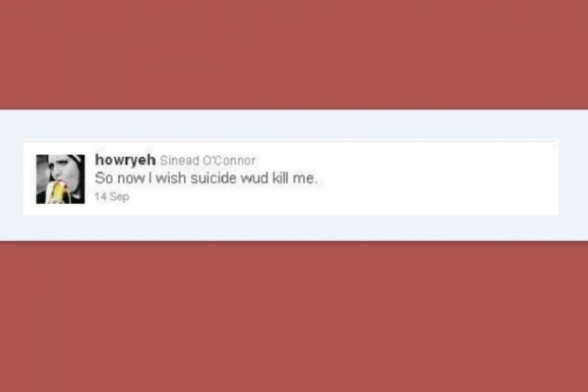Click the first name Sinead

[x=179, y=160]
